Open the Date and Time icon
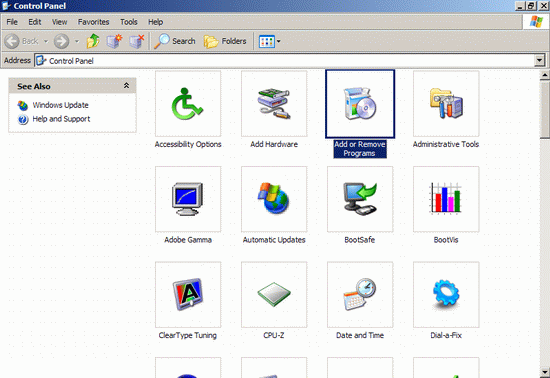The image size is (550, 378). pos(360,295)
